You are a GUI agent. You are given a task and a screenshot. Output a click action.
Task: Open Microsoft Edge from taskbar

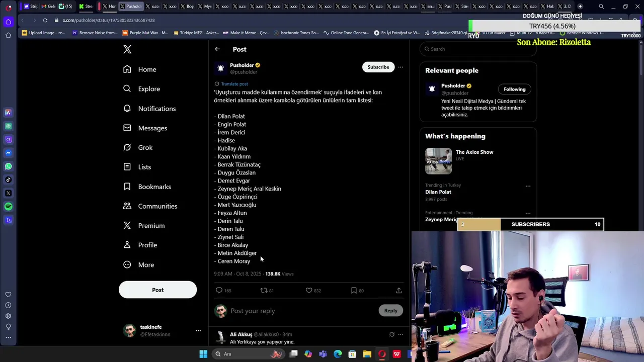pos(338,354)
